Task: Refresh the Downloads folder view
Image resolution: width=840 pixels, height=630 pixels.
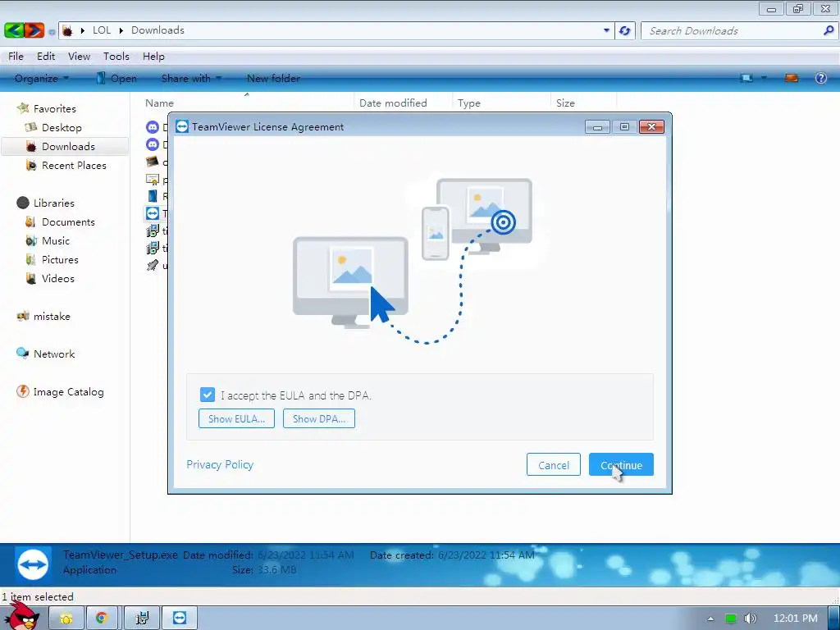Action: [624, 30]
